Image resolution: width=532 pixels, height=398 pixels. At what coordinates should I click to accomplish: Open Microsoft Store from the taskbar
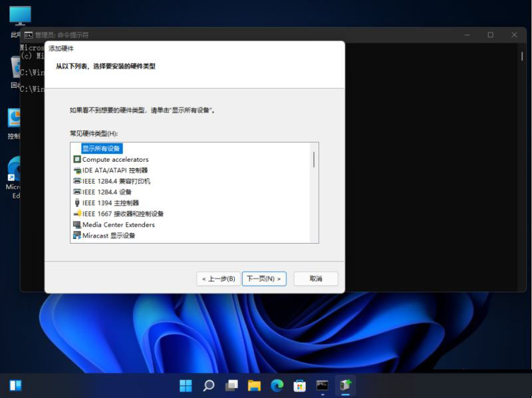coord(299,385)
